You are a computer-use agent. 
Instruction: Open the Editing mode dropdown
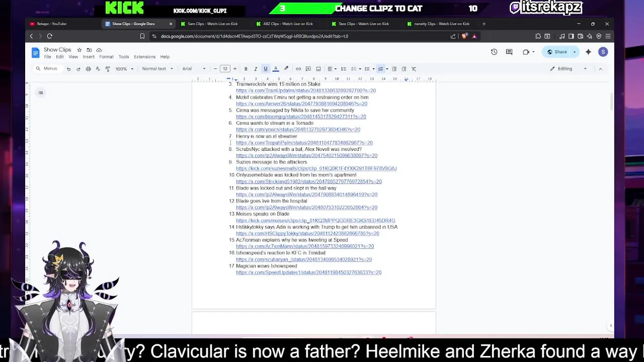(569, 69)
